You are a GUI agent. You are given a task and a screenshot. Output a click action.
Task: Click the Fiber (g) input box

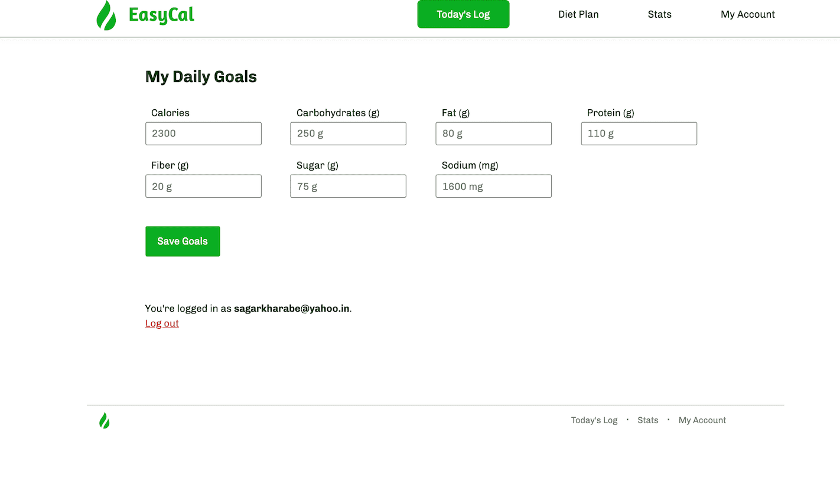pos(203,186)
